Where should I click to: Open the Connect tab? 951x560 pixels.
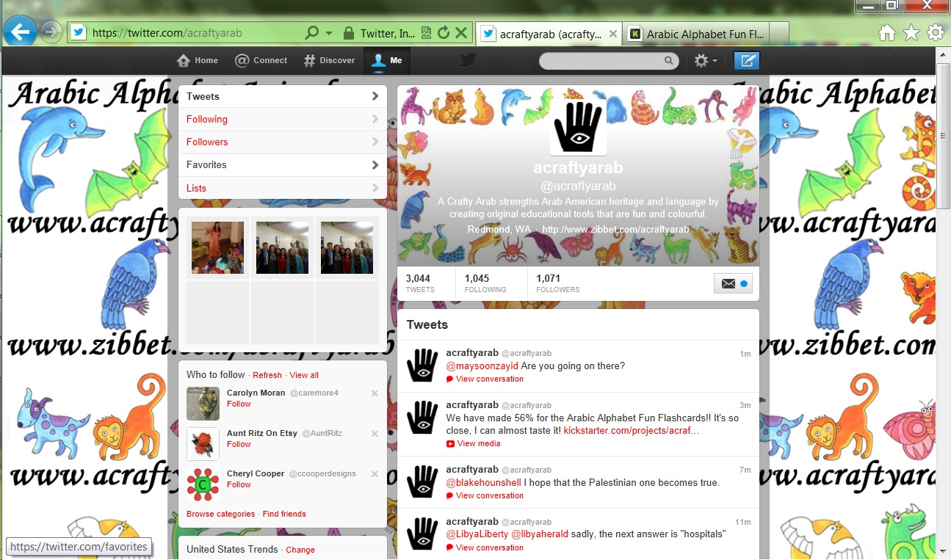[x=261, y=60]
